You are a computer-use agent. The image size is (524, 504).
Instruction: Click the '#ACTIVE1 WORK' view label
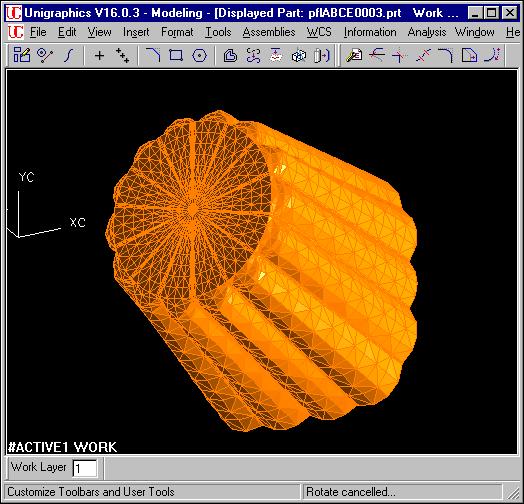(x=62, y=447)
